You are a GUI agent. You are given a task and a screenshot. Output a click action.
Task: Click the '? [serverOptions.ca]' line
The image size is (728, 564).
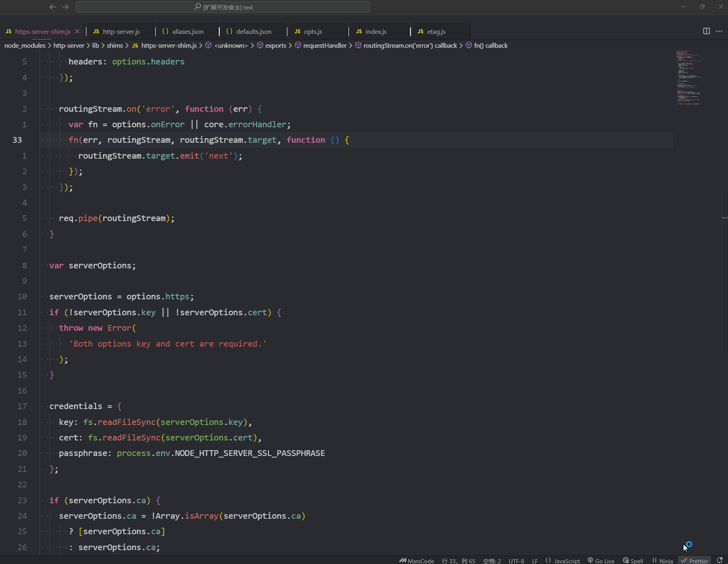tap(117, 531)
